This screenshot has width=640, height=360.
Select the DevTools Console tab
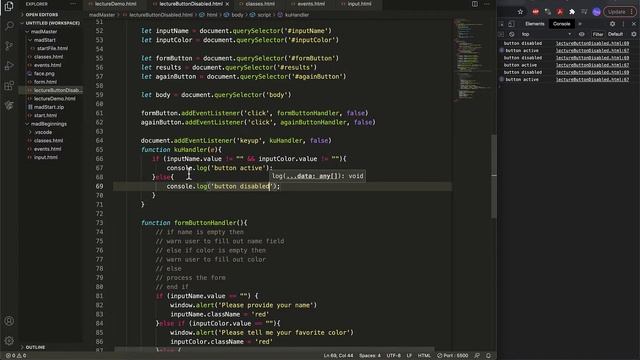point(561,24)
